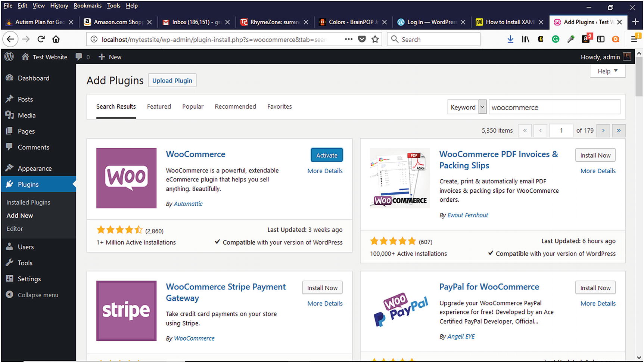Open page actions three-dots menu in address bar
The image size is (644, 363).
click(x=348, y=39)
